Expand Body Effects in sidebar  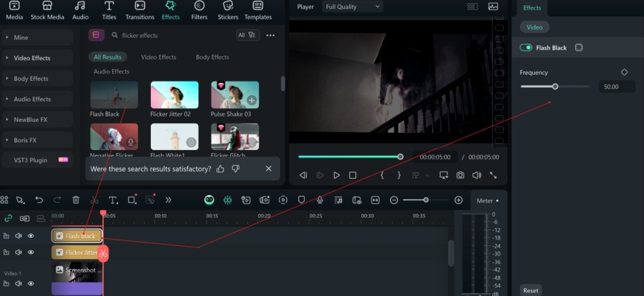37,79
